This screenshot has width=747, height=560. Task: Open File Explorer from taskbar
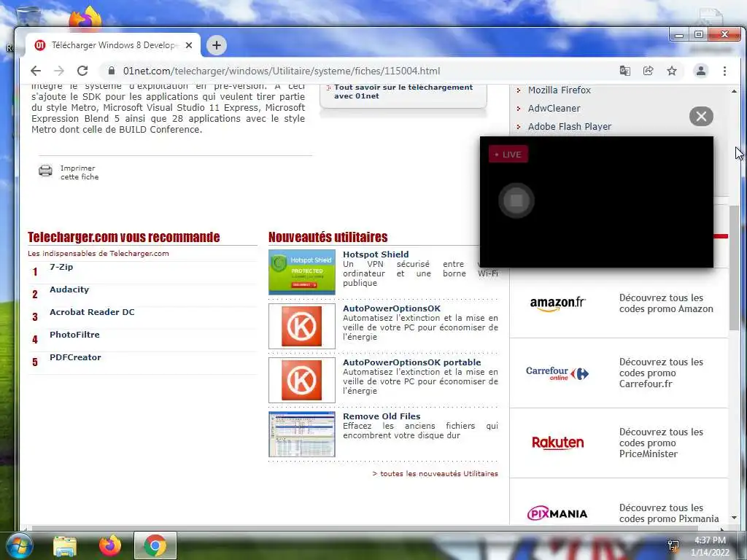click(x=65, y=545)
